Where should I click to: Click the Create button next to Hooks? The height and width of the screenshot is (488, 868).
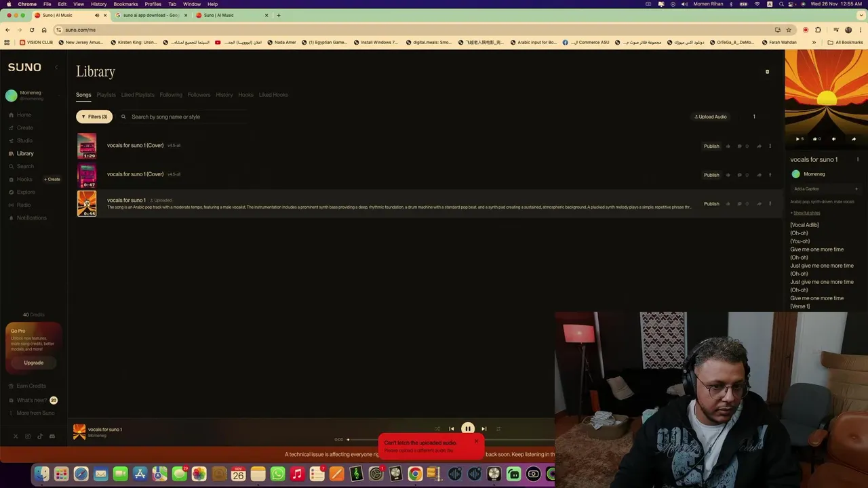coord(52,179)
